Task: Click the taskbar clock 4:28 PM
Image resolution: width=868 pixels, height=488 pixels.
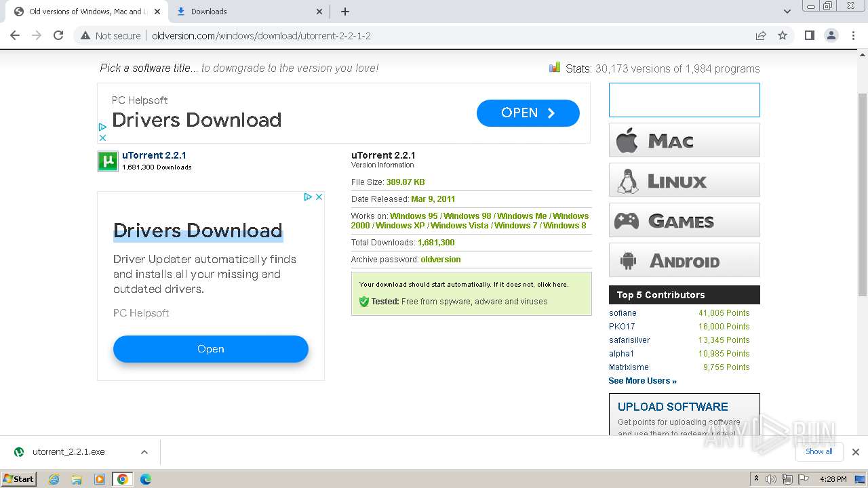Action: tap(833, 479)
